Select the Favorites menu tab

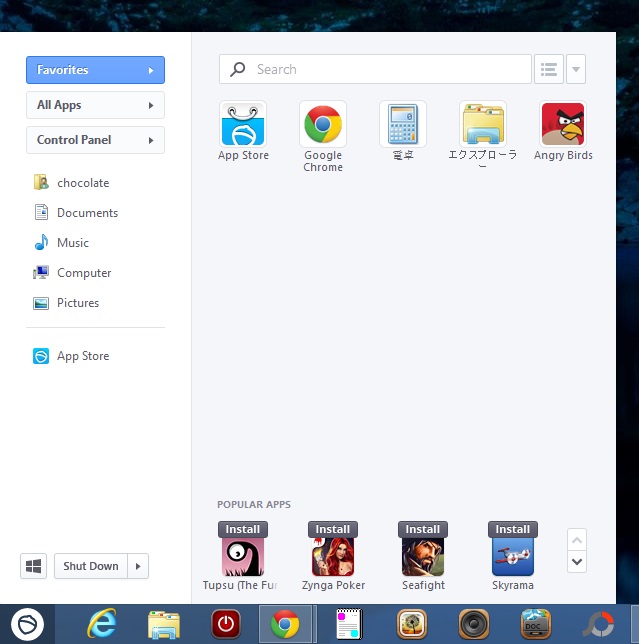click(95, 70)
